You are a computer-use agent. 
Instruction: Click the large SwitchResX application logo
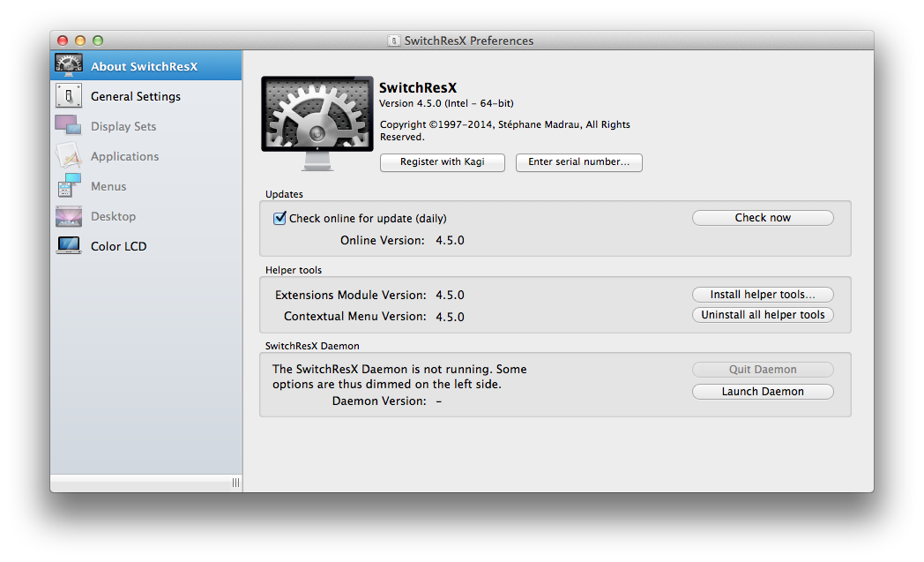coord(317,123)
